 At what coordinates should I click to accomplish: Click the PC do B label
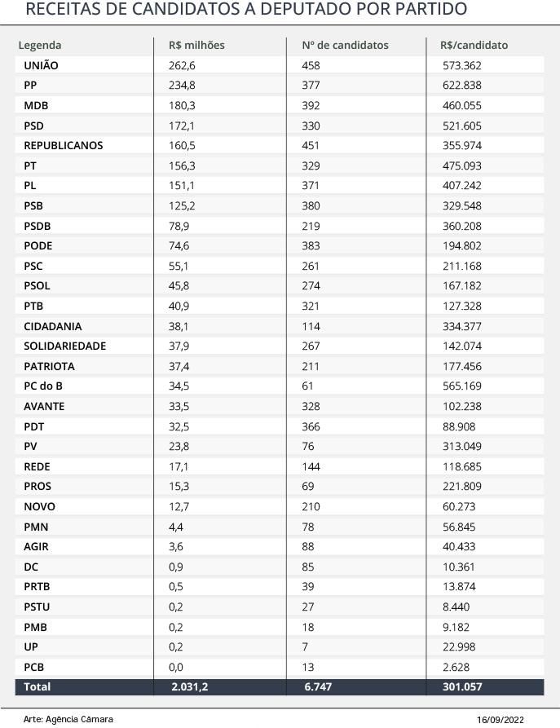click(42, 386)
